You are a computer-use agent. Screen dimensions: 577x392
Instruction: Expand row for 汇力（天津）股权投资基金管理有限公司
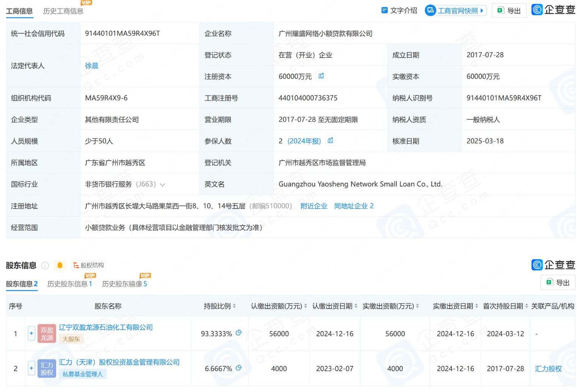pos(31,368)
